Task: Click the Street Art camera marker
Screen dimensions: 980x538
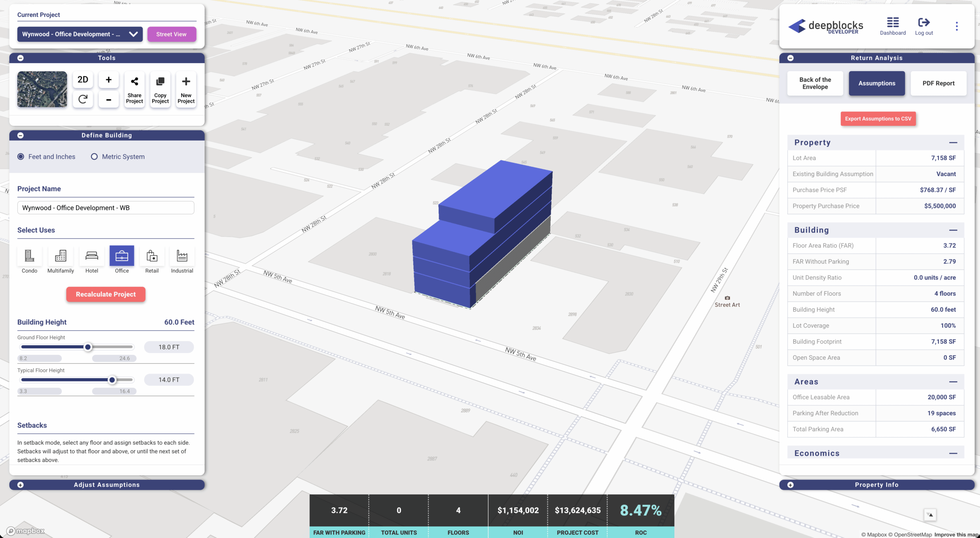Action: pos(727,298)
